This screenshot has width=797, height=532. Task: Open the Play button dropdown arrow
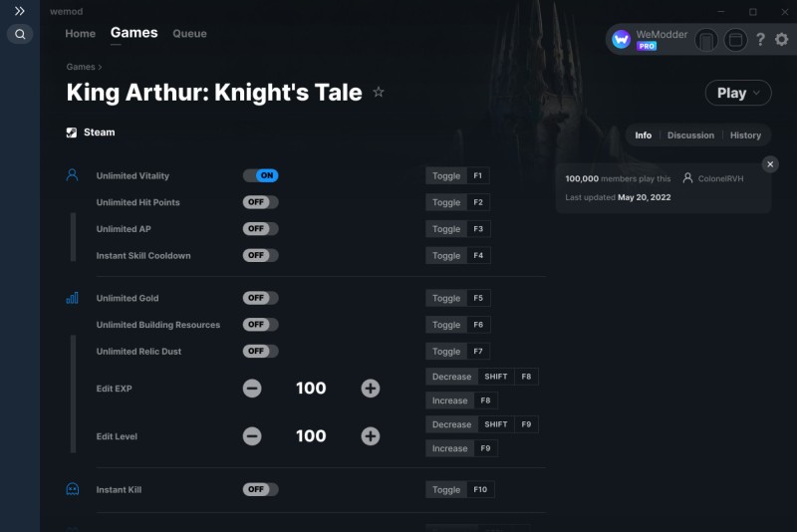pos(756,93)
